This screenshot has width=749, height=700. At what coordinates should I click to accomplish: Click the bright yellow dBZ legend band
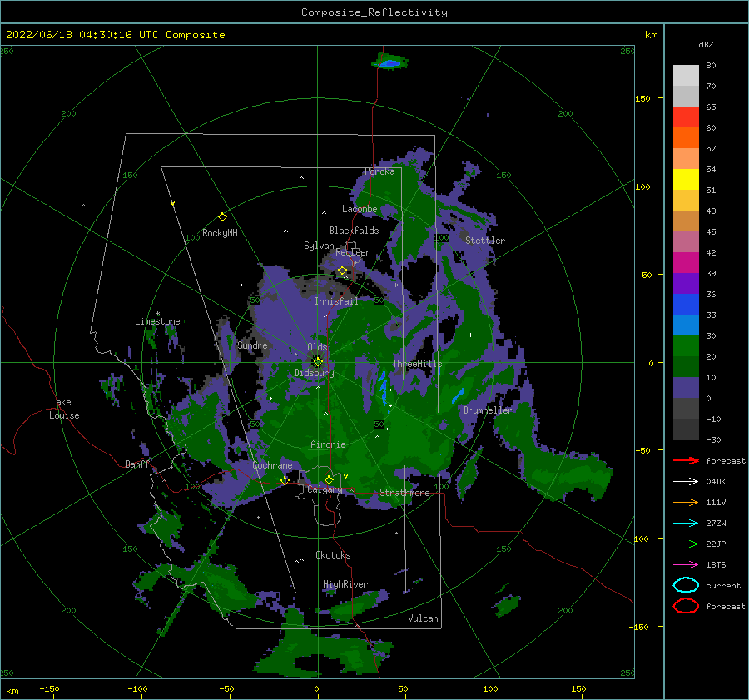click(686, 180)
